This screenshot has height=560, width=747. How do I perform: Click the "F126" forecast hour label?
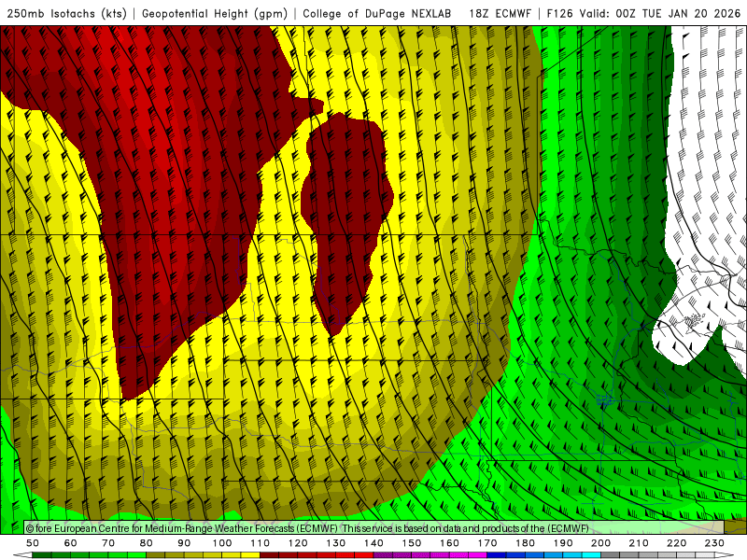click(x=559, y=13)
